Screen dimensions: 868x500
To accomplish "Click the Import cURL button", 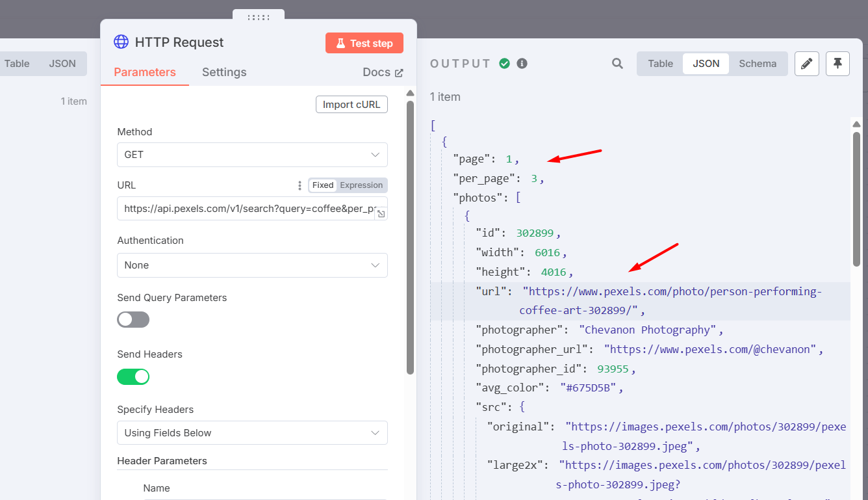I will tap(351, 105).
